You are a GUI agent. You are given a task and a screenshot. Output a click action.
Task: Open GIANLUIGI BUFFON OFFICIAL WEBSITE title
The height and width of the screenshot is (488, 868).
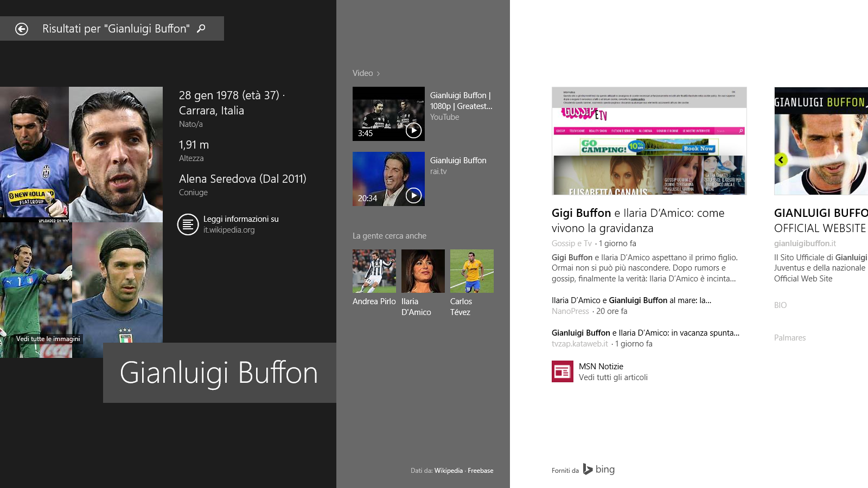coord(821,221)
